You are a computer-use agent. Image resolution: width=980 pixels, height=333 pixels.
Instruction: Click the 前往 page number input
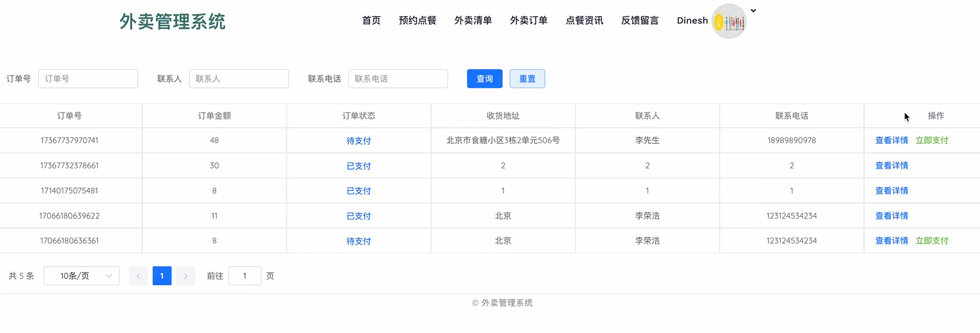(245, 276)
